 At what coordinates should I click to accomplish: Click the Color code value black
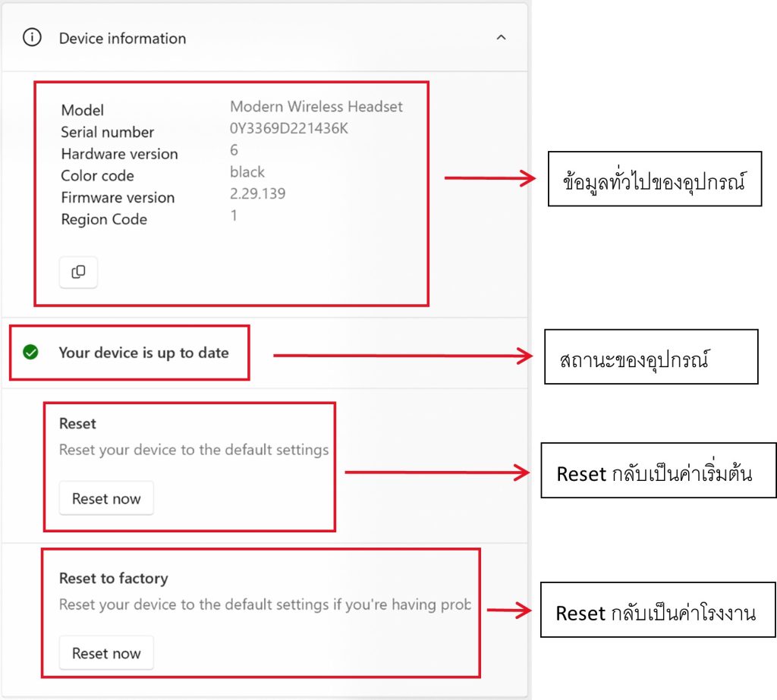tap(247, 171)
